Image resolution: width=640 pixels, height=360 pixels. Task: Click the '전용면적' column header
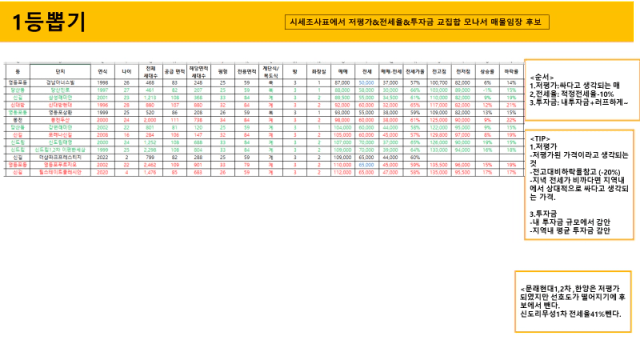247,71
